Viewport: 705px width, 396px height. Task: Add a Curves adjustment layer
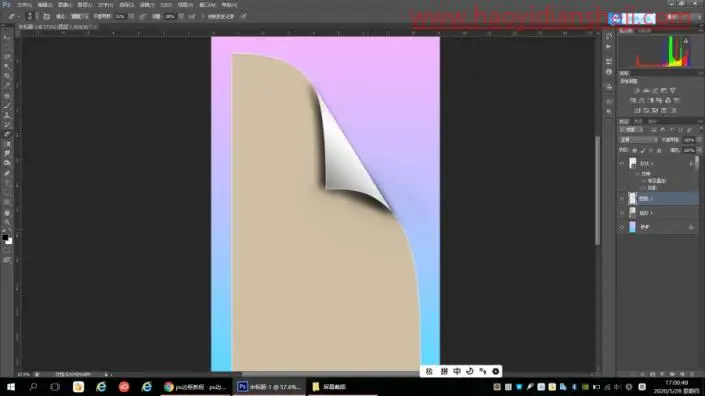tap(655, 90)
